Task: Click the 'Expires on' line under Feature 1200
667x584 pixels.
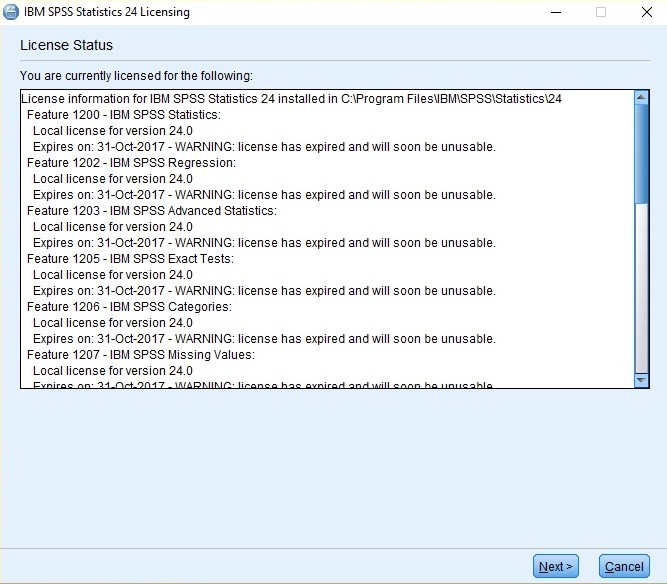Action: 264,147
